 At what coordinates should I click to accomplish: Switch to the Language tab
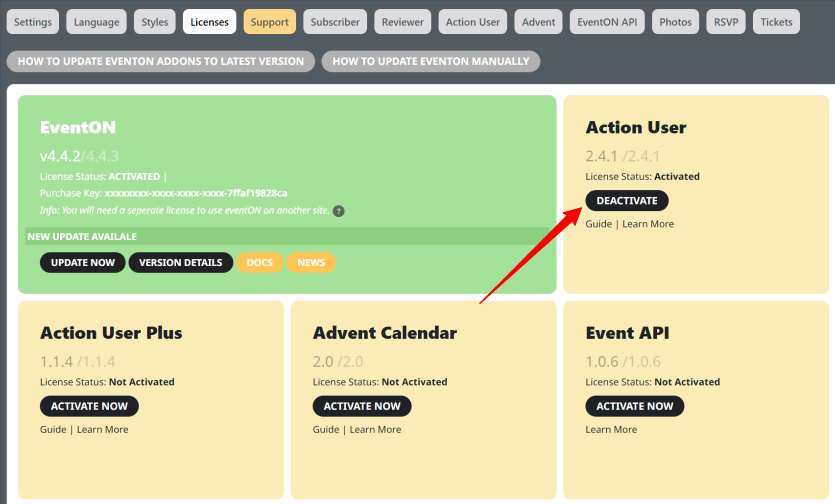(x=96, y=22)
